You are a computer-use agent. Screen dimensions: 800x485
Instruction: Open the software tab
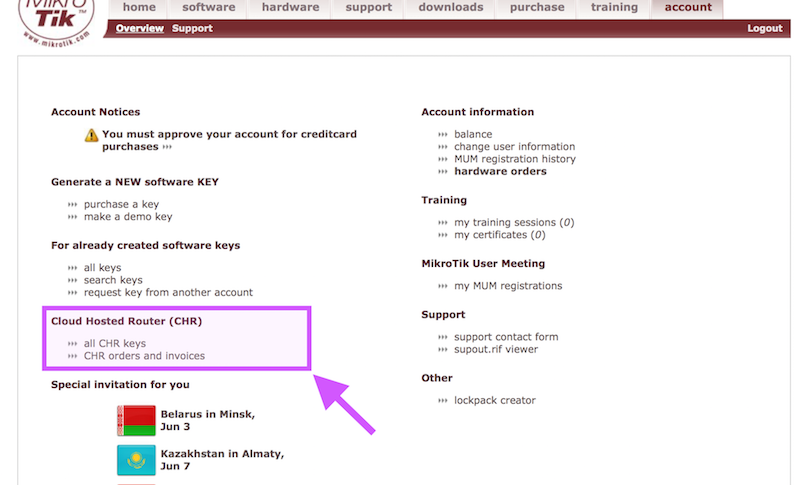(209, 8)
